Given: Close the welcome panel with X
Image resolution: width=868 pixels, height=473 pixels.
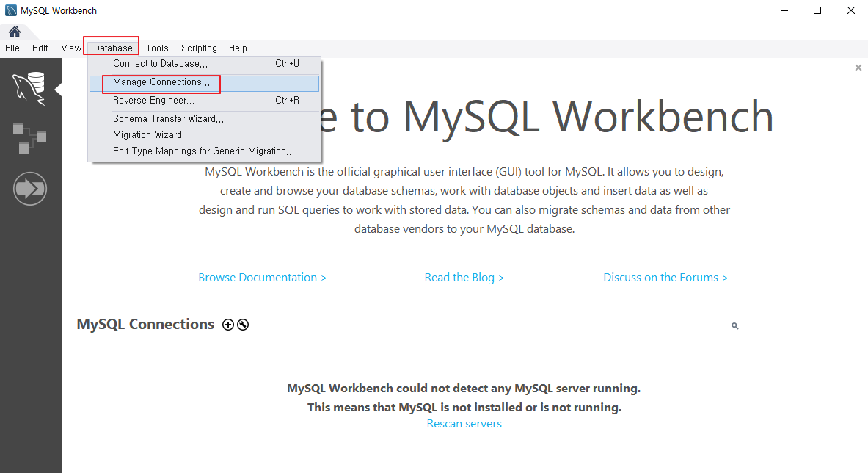Looking at the screenshot, I should pyautogui.click(x=858, y=68).
